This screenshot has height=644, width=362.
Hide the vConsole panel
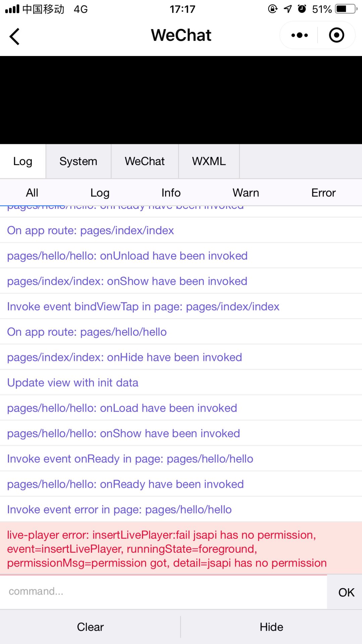271,627
